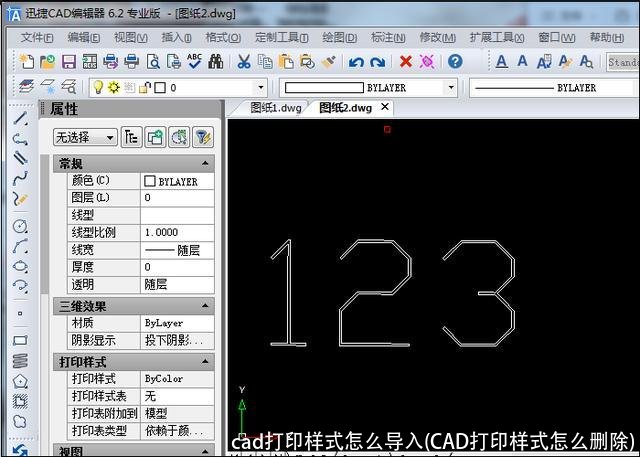The width and height of the screenshot is (640, 457).
Task: Click the 线宽 随层 value
Action: (x=177, y=250)
